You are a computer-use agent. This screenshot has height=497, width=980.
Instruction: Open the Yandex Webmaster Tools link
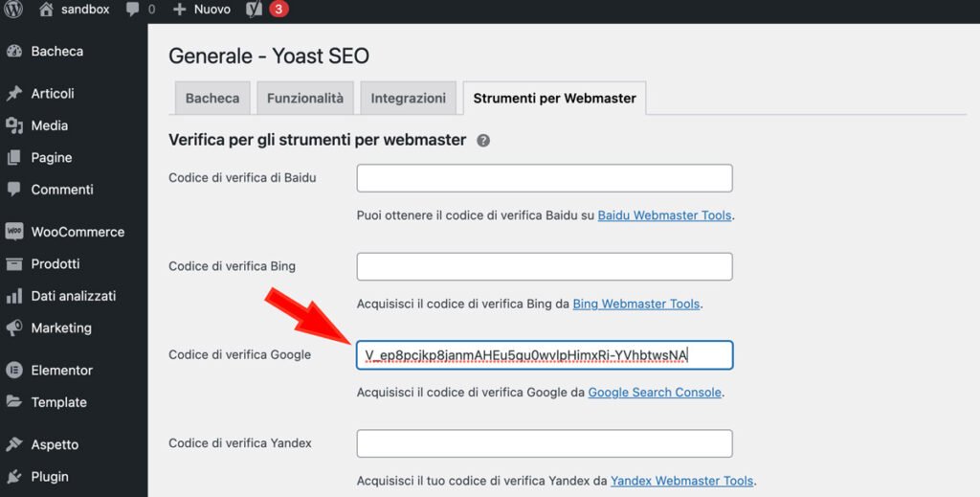[681, 481]
